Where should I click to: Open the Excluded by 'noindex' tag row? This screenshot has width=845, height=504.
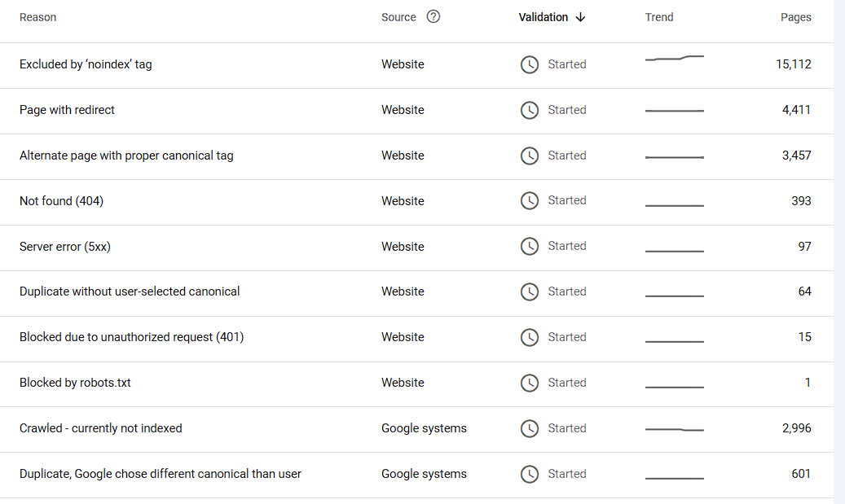(x=86, y=64)
